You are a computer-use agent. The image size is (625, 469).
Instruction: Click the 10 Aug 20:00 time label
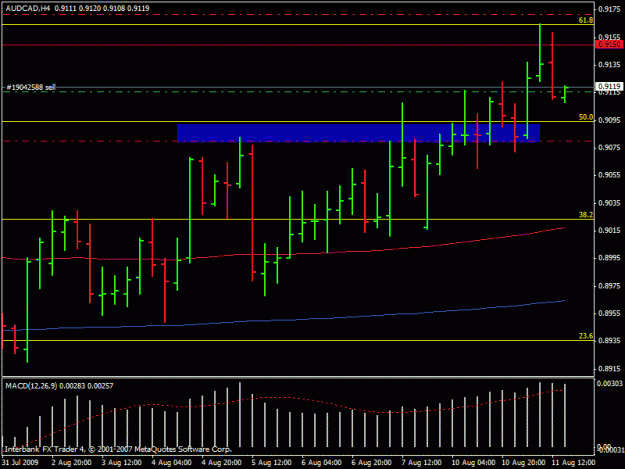tap(524, 462)
